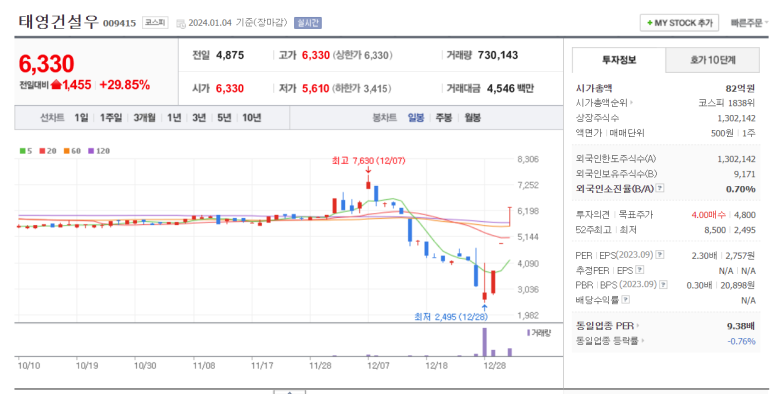This screenshot has width=773, height=394.
Task: Click the 저가 5,610 value
Action: [316, 88]
